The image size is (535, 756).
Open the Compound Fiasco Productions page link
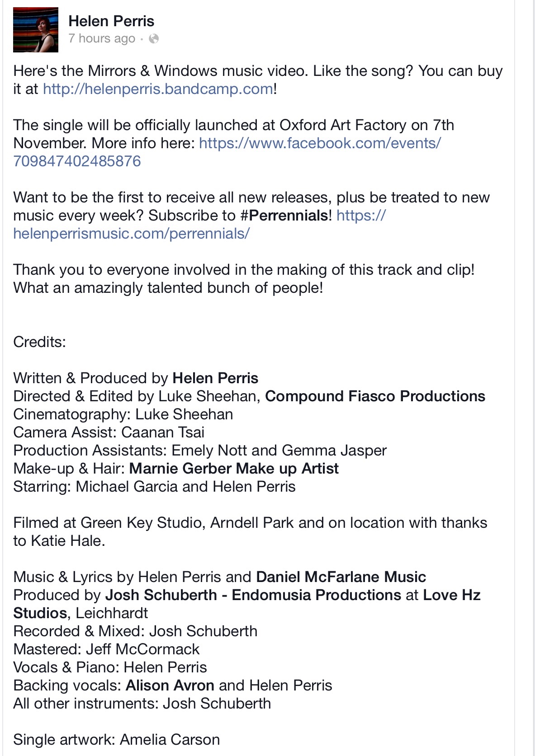click(x=375, y=396)
